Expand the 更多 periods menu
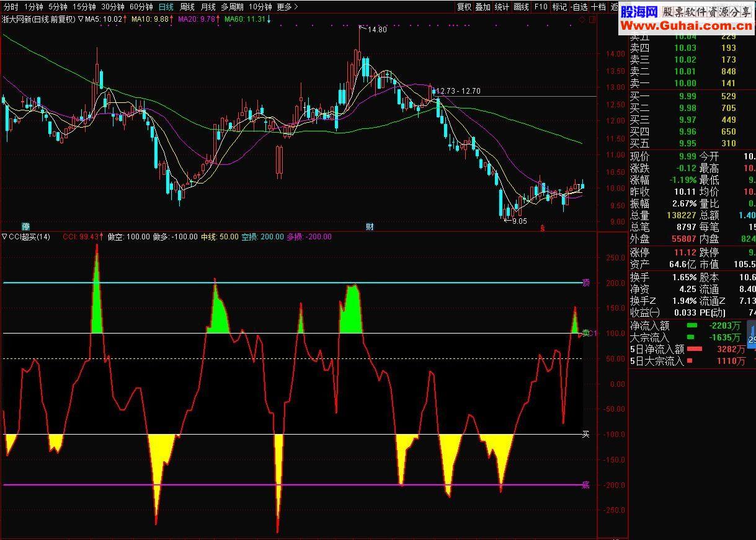Viewport: 756px width, 540px height. pyautogui.click(x=287, y=7)
